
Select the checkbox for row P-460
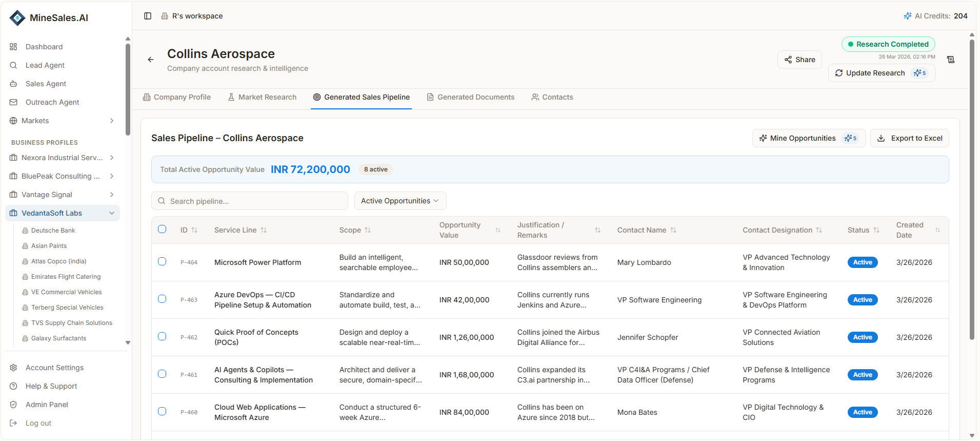(x=162, y=411)
